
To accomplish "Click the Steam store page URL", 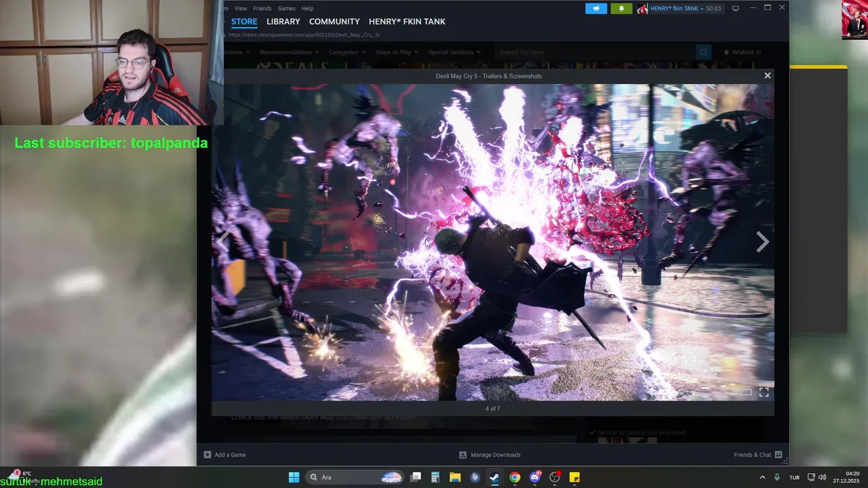I will pyautogui.click(x=304, y=35).
